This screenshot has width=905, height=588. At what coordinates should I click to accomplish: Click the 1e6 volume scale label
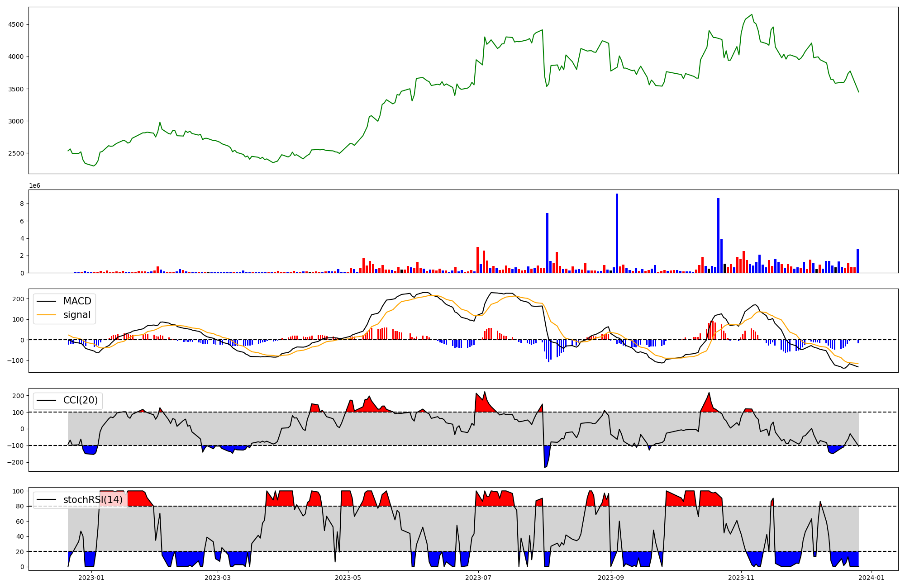tap(35, 185)
